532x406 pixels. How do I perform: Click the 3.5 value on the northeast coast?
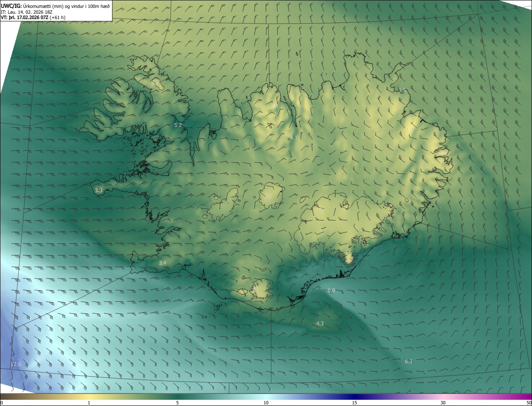tap(401, 90)
